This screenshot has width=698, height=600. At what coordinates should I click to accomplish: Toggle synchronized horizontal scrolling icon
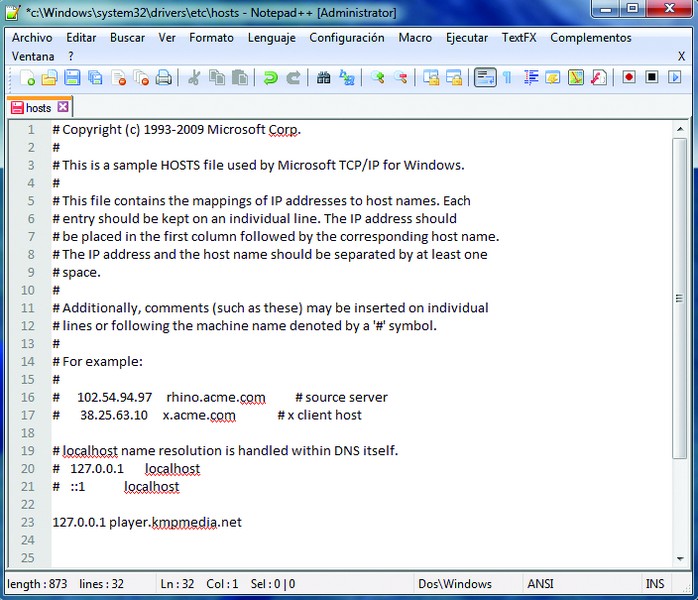click(454, 78)
